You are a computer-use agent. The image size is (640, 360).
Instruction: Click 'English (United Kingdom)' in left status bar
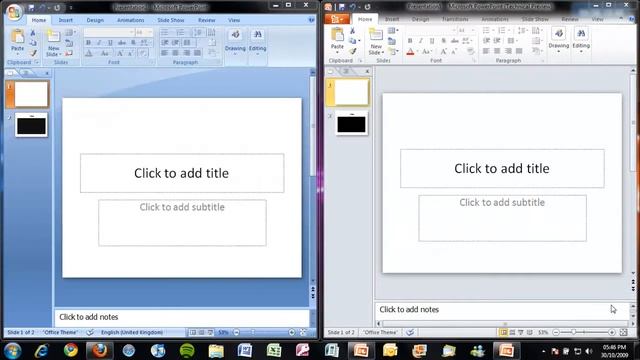[x=132, y=333]
